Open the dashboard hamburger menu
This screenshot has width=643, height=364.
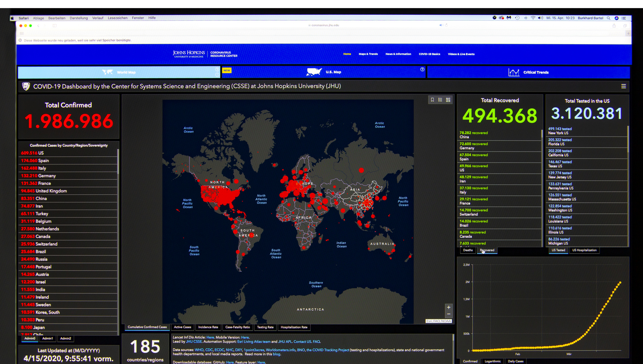623,86
